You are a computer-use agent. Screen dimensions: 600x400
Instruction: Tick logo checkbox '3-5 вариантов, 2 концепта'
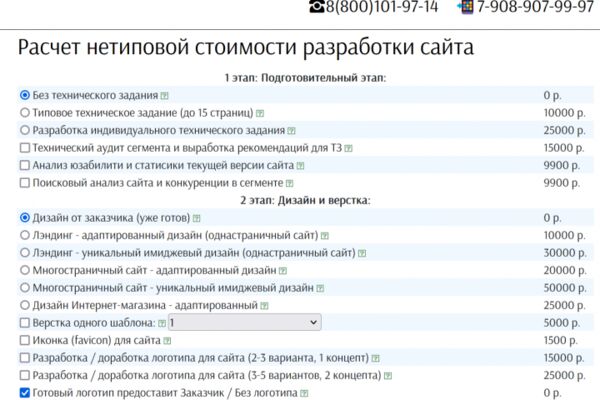(x=25, y=375)
